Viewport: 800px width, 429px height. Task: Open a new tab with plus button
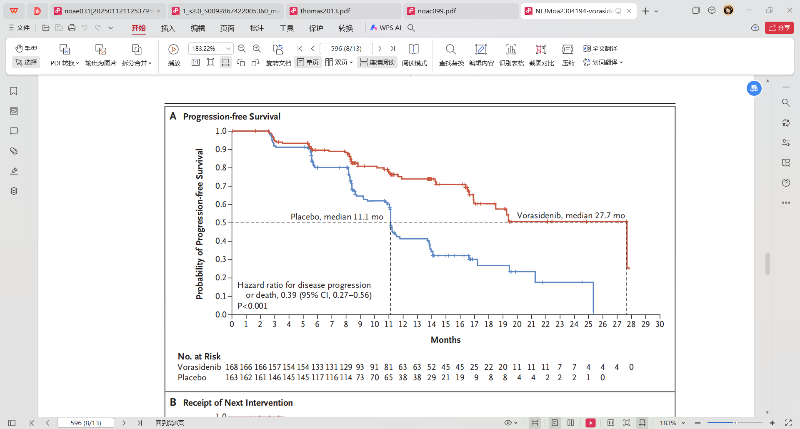(645, 11)
